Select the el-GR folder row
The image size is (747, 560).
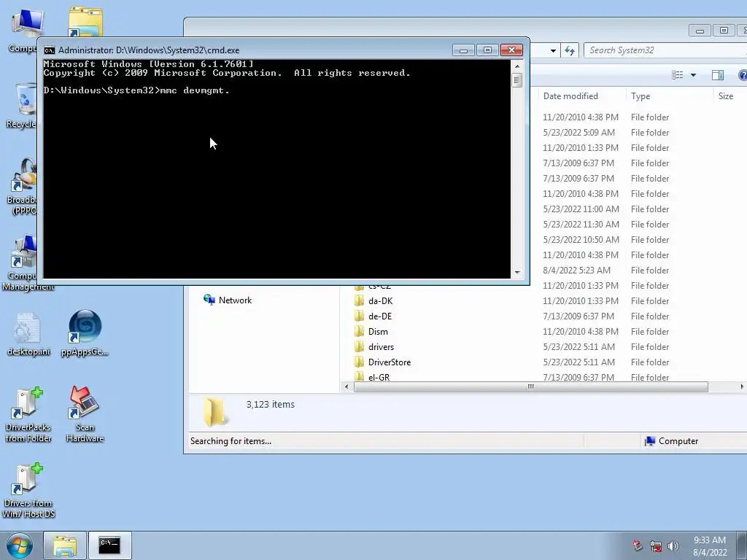543,377
